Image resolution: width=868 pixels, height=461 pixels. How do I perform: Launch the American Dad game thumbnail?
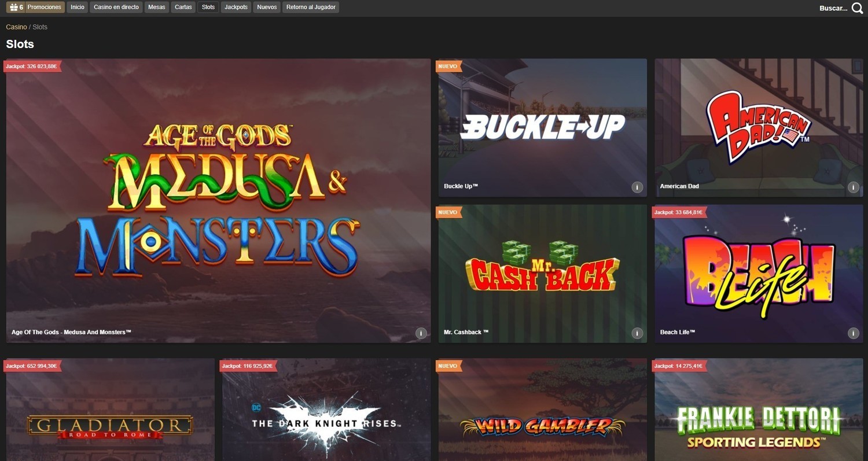click(x=759, y=128)
